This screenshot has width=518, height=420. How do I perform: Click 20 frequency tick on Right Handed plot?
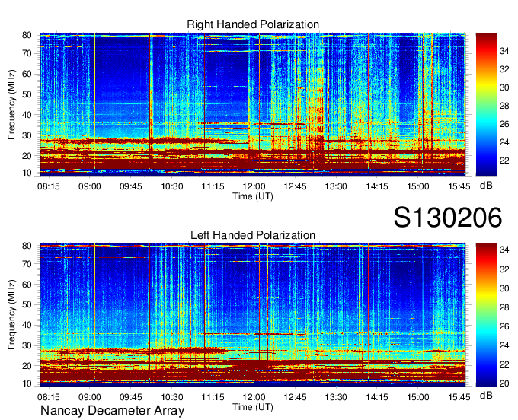pyautogui.click(x=27, y=156)
